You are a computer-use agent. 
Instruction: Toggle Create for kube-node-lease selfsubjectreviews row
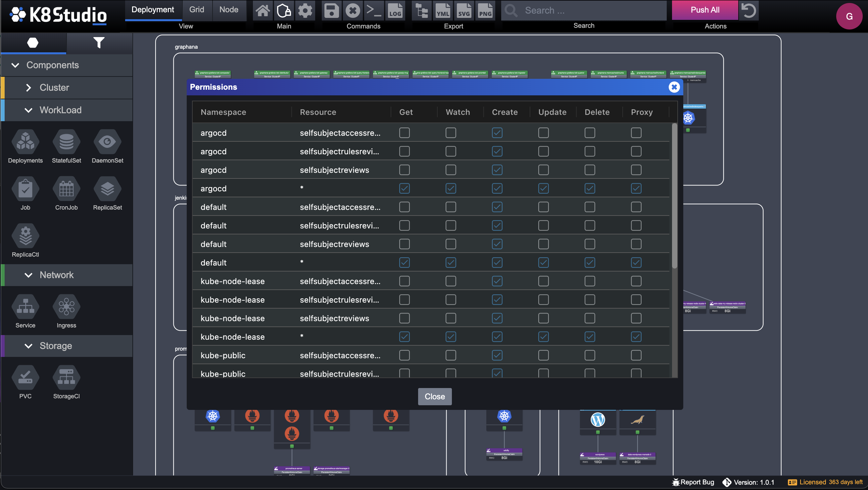pyautogui.click(x=497, y=318)
